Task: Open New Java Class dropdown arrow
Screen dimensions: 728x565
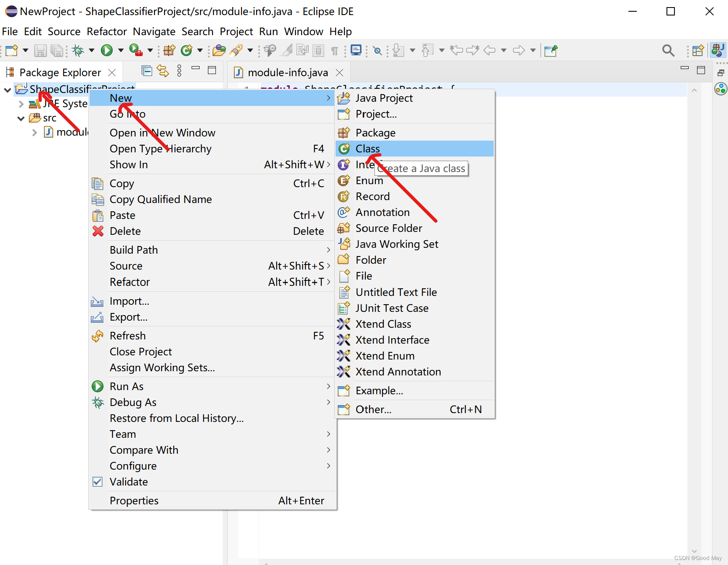Action: [200, 51]
